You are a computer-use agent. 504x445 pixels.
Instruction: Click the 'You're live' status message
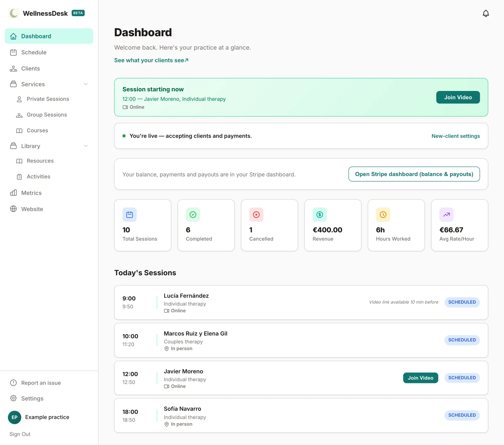[x=191, y=136]
